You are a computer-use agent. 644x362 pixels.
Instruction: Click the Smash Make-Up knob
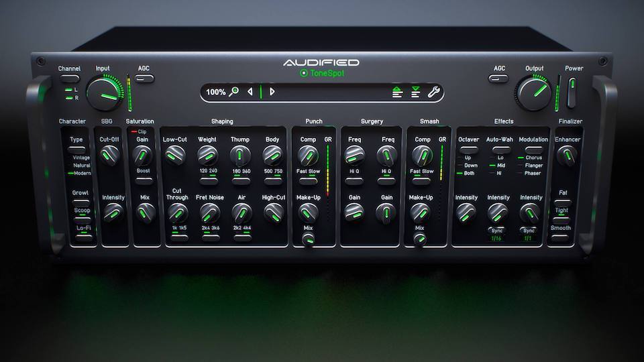[420, 213]
